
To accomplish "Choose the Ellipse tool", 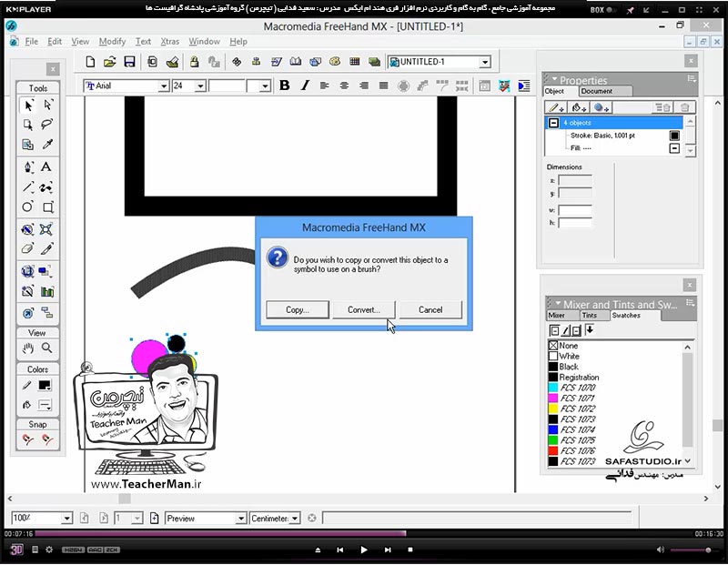I will (28, 207).
